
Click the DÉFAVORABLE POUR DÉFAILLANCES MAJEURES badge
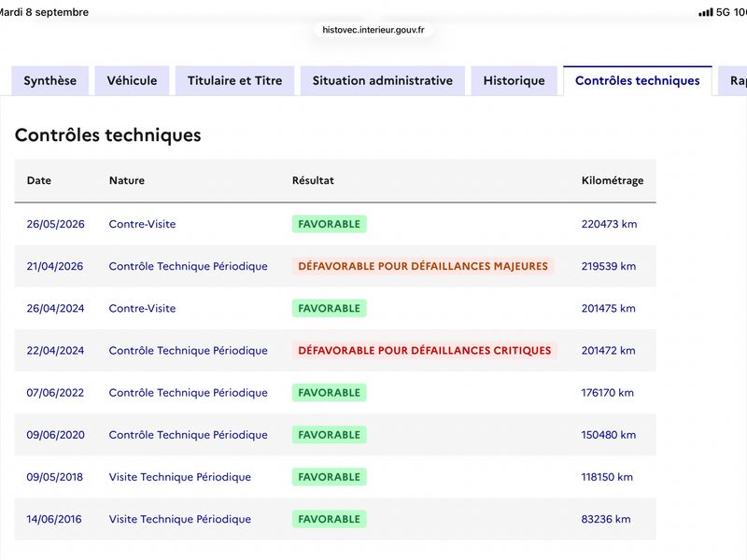(x=423, y=266)
